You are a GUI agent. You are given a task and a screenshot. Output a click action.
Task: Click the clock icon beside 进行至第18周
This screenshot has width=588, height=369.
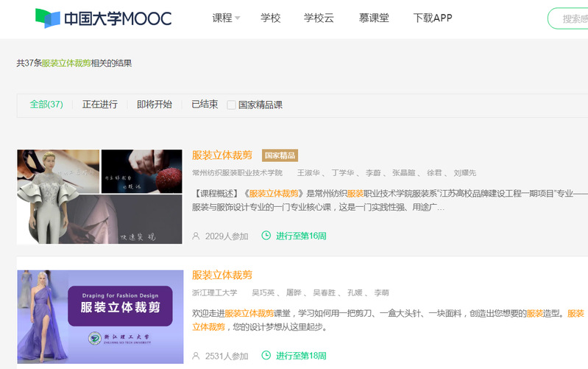(x=266, y=356)
